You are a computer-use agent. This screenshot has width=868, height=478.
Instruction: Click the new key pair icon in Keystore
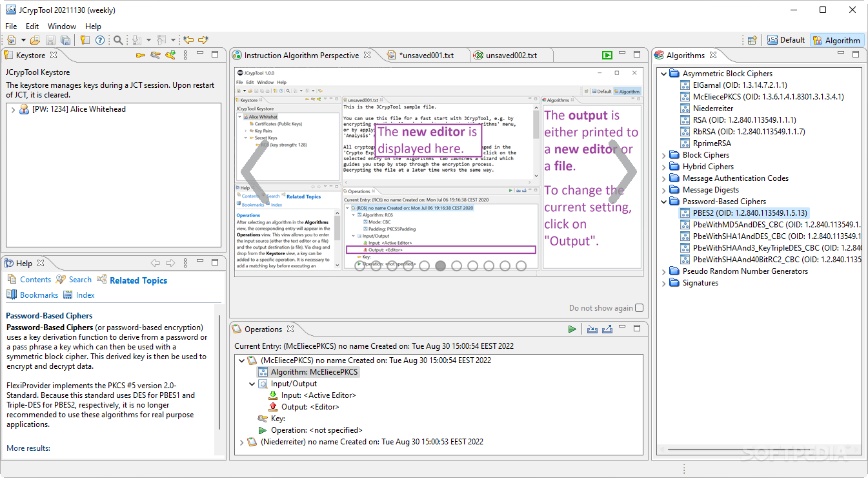pyautogui.click(x=156, y=56)
